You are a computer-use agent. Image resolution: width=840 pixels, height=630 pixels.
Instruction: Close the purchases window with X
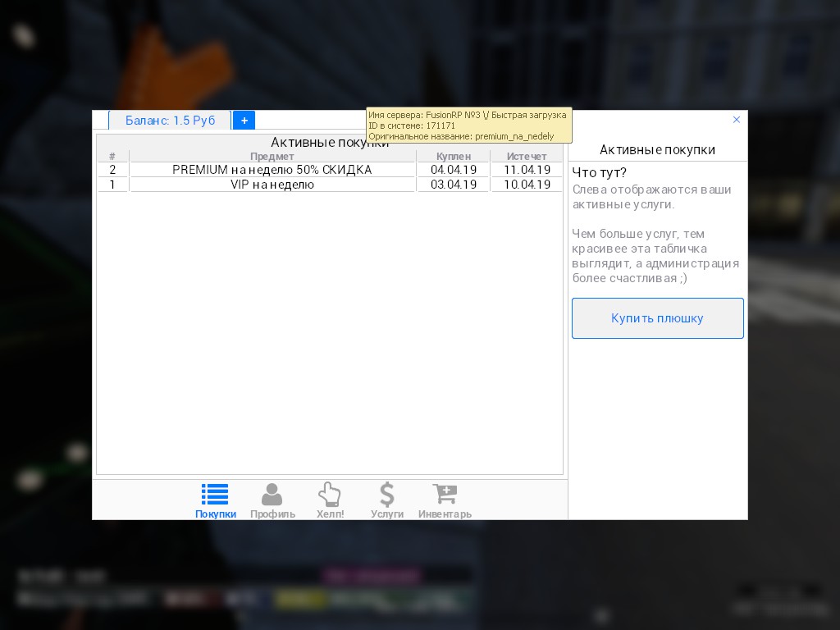737,120
